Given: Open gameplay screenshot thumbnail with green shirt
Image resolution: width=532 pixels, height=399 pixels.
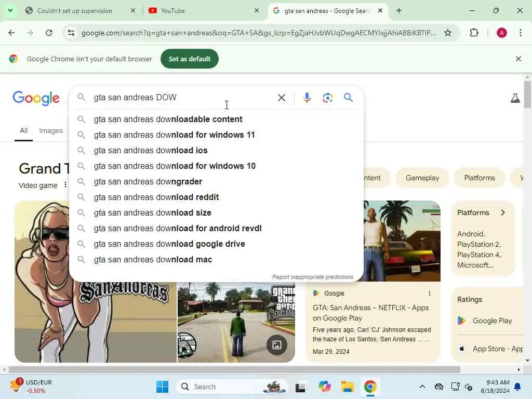Looking at the screenshot, I should (x=236, y=323).
